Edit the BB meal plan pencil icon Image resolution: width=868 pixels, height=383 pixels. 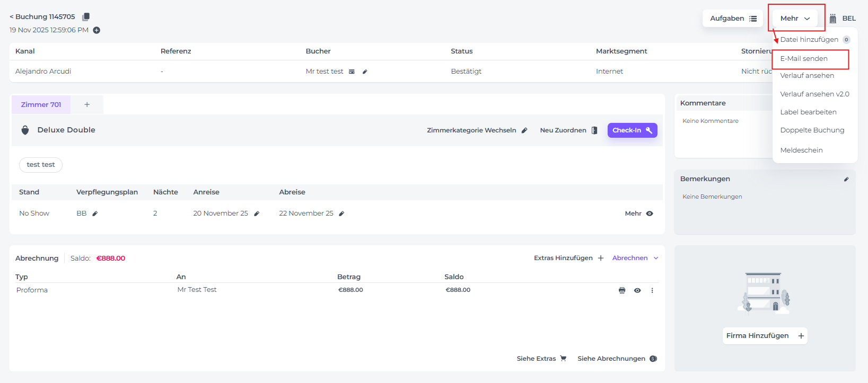[95, 213]
